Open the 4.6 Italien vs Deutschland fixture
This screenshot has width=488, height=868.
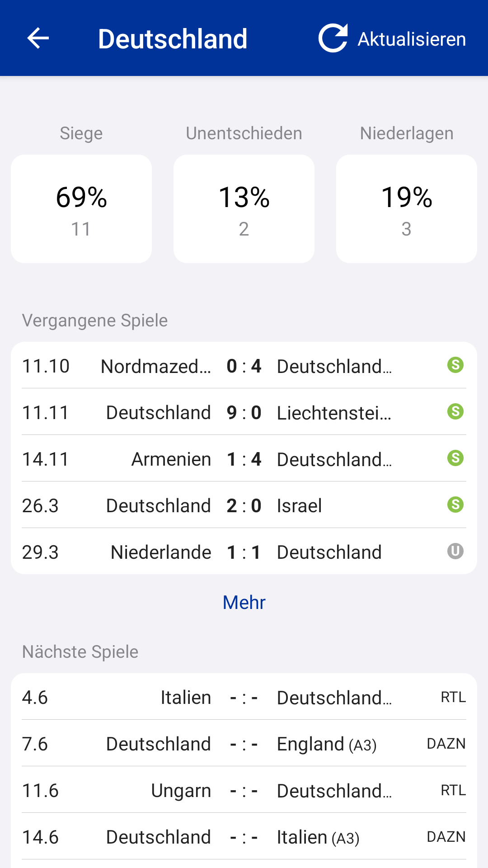[244, 697]
